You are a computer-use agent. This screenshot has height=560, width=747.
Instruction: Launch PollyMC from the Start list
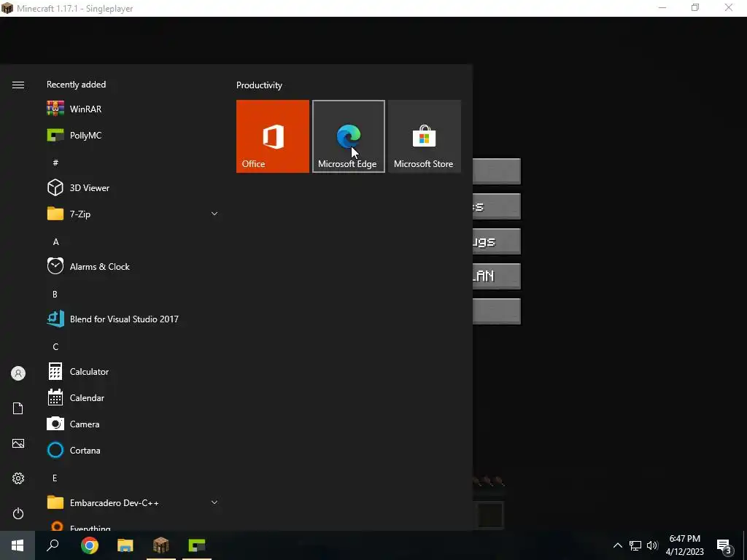[x=133, y=135]
